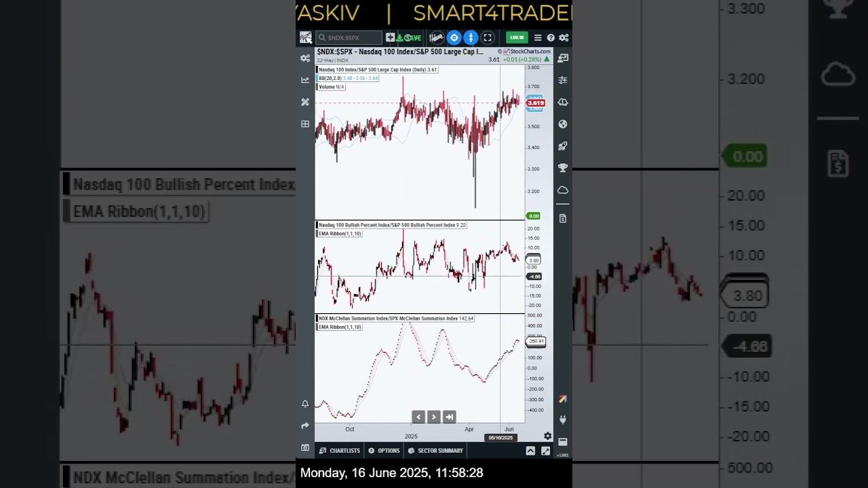Open the trophy icon in right sidebar

tap(563, 168)
